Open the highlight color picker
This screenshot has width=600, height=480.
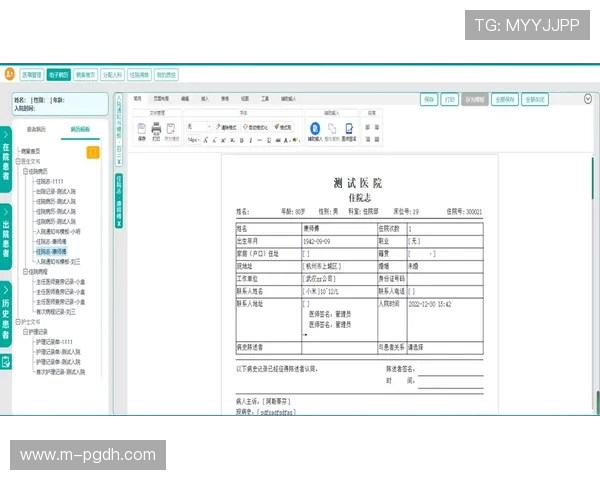(x=295, y=140)
